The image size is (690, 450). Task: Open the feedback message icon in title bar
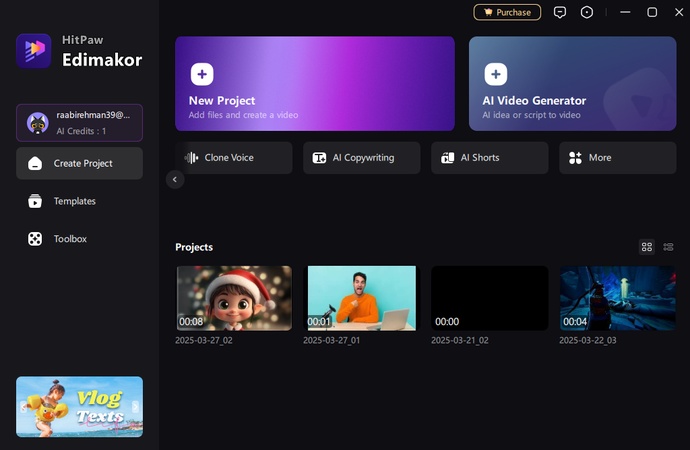point(560,12)
